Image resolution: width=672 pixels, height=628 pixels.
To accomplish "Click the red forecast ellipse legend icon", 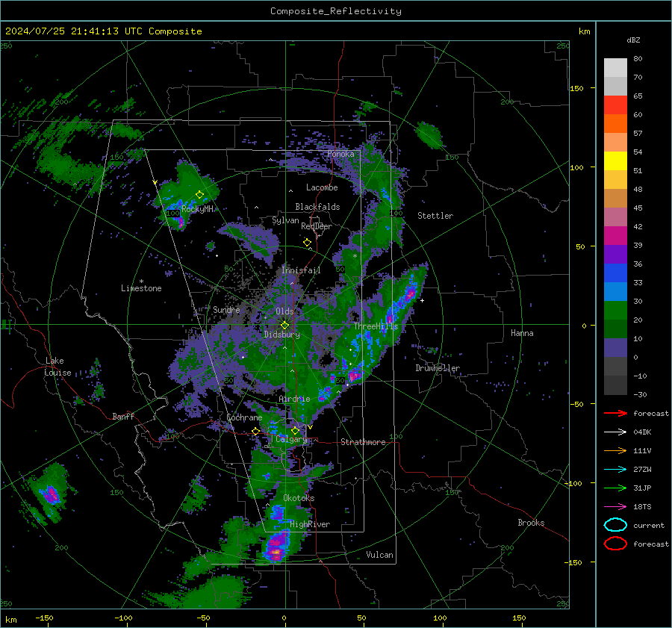I will pyautogui.click(x=615, y=544).
